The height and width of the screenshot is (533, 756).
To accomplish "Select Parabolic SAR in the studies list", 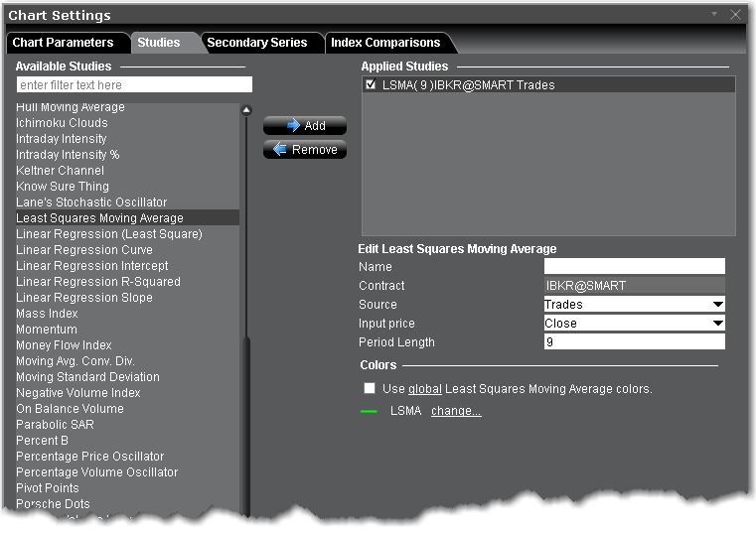I will [55, 425].
